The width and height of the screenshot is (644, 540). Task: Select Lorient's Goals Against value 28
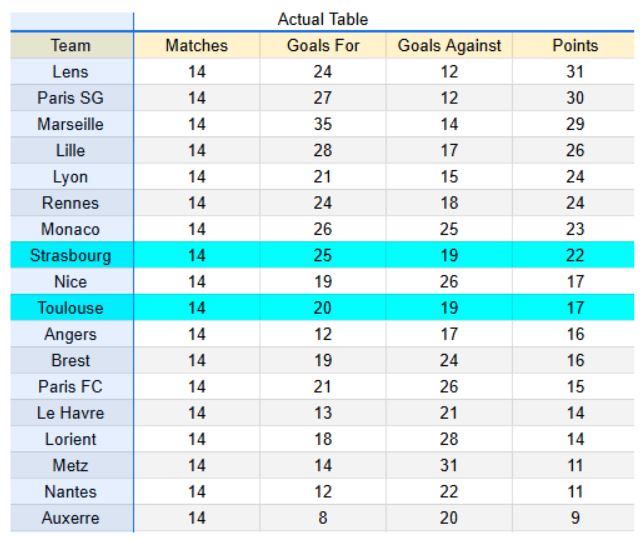point(449,440)
